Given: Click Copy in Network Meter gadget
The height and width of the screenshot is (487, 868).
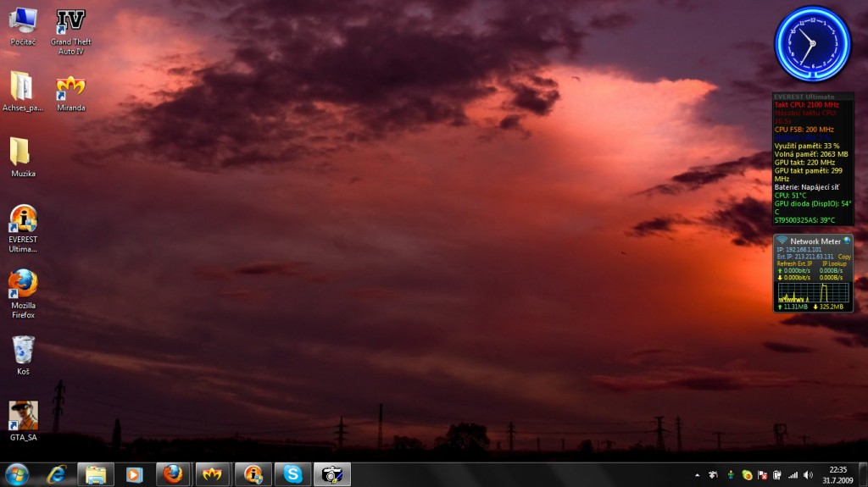Looking at the screenshot, I should click(x=844, y=257).
